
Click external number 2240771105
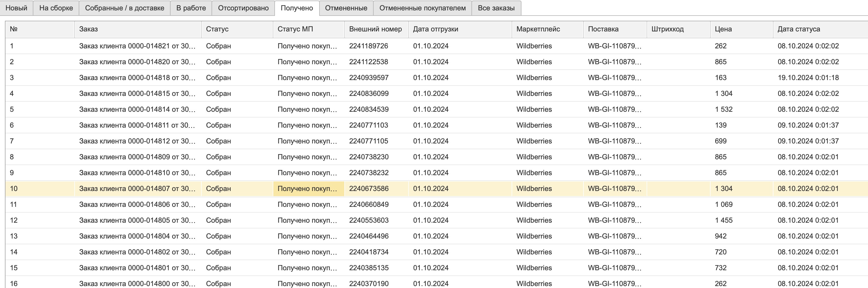(x=369, y=141)
